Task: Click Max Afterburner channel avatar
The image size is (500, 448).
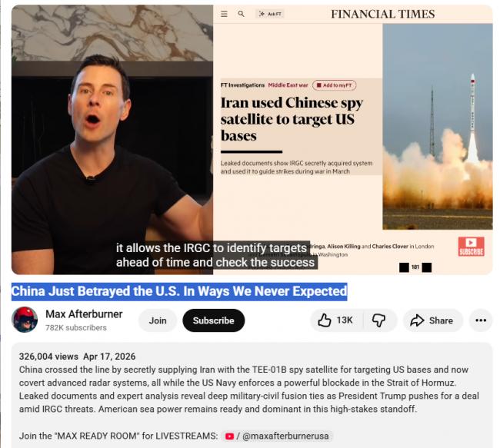Action: pos(25,320)
